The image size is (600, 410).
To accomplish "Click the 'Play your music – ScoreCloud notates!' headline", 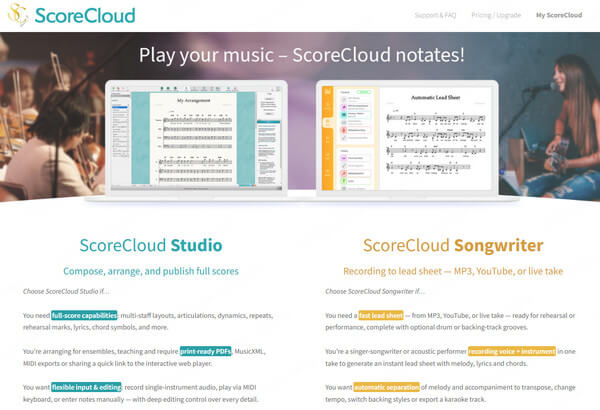I will [302, 55].
